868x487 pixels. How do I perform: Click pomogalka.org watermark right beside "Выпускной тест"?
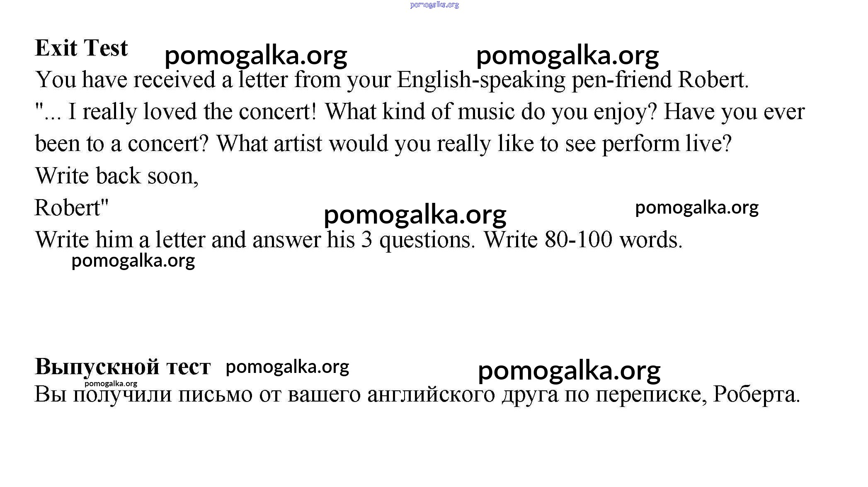(x=287, y=367)
